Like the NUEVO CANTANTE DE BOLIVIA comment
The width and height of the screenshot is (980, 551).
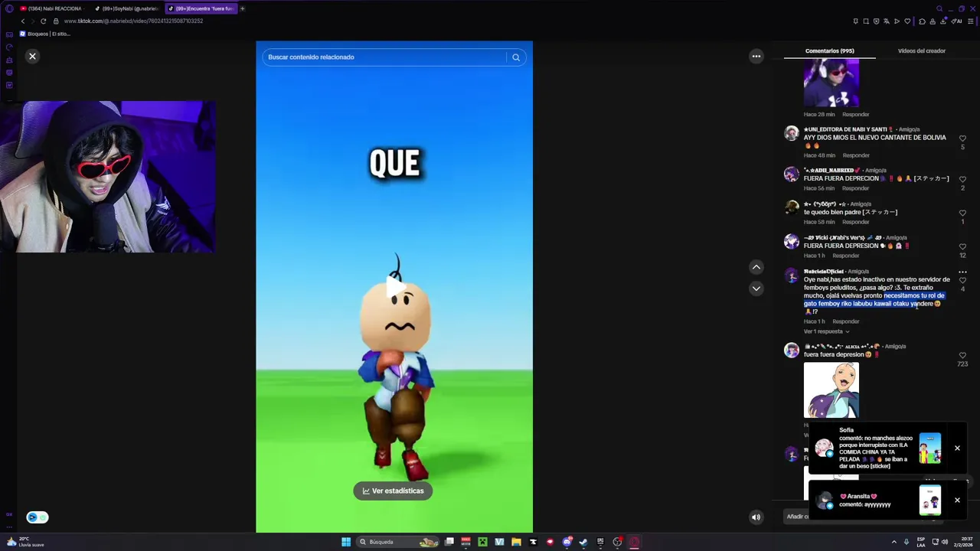point(962,139)
